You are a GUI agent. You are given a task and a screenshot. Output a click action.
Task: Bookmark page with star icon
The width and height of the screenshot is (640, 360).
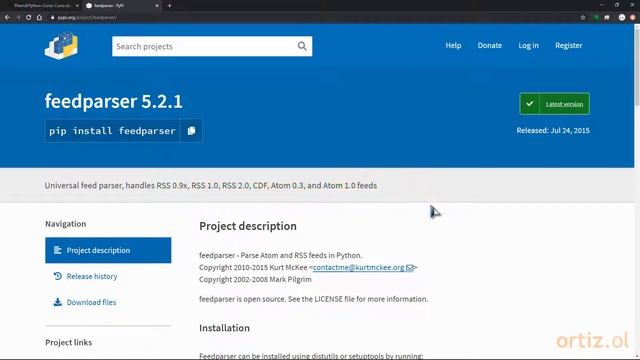point(583,18)
